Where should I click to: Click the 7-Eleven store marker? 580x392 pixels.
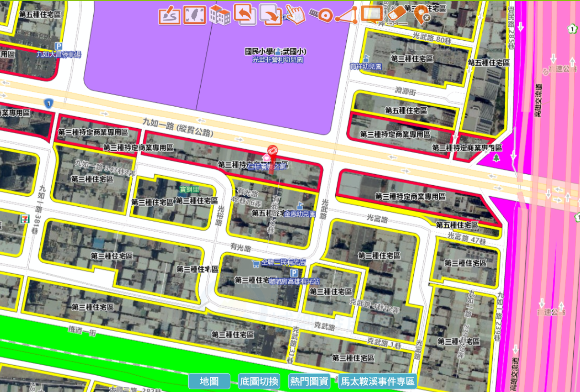[23, 219]
